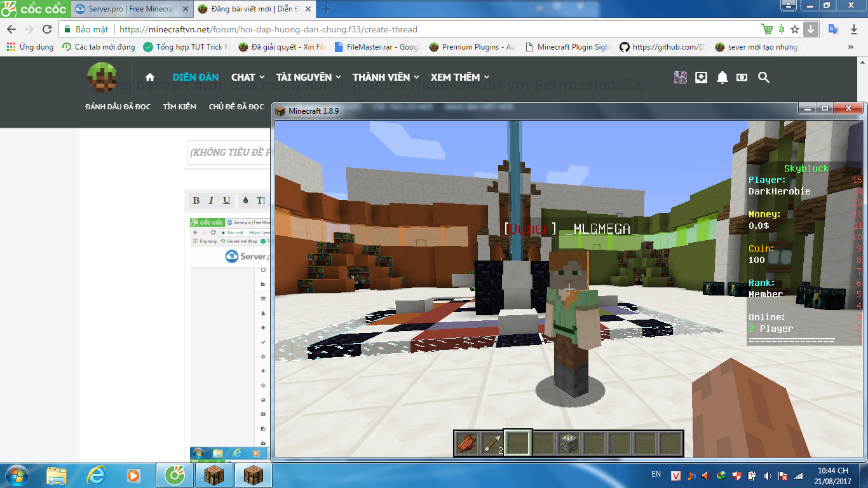Switch to the Cốc Cốc browser taskbar button
Image resolution: width=868 pixels, height=488 pixels.
click(175, 475)
